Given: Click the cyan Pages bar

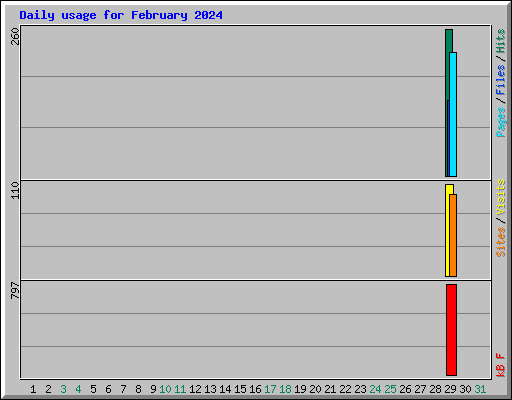Looking at the screenshot, I should click(453, 114).
